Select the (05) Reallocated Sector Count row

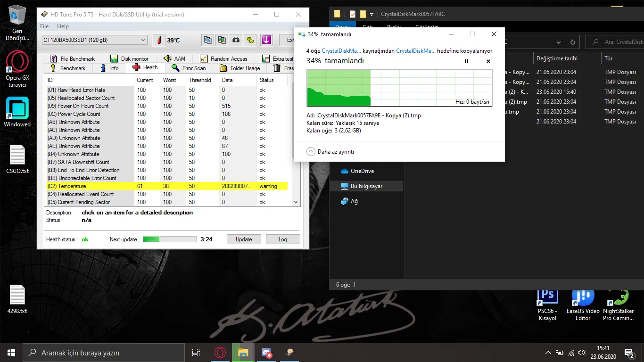tap(166, 98)
